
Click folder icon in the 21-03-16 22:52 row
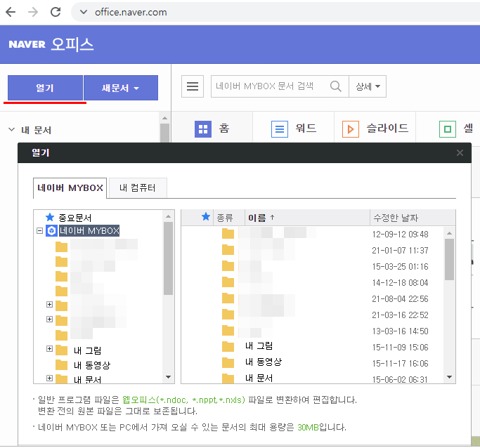(228, 315)
